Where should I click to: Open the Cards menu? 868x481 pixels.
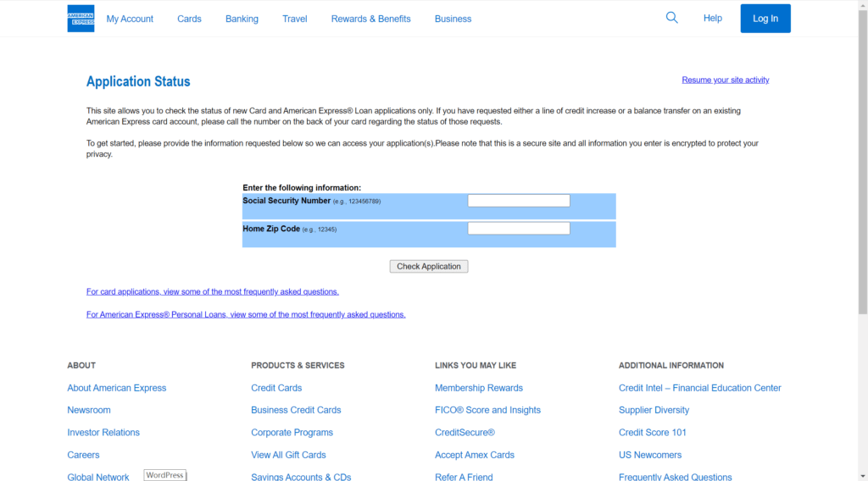coord(189,19)
